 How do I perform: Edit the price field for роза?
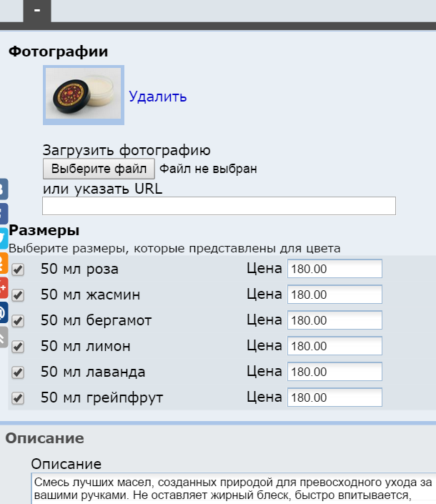tap(335, 269)
